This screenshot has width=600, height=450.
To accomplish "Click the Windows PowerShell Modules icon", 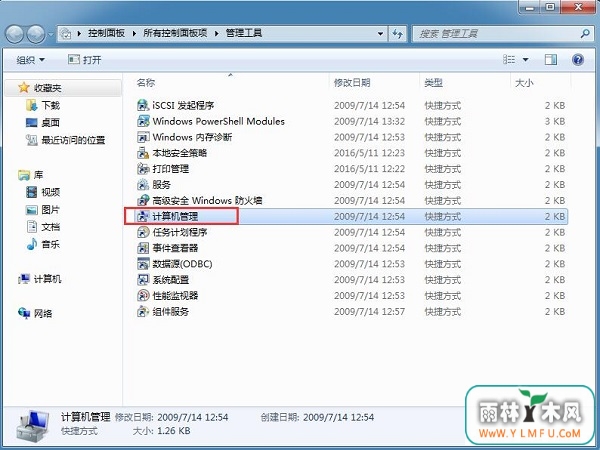I will [143, 121].
